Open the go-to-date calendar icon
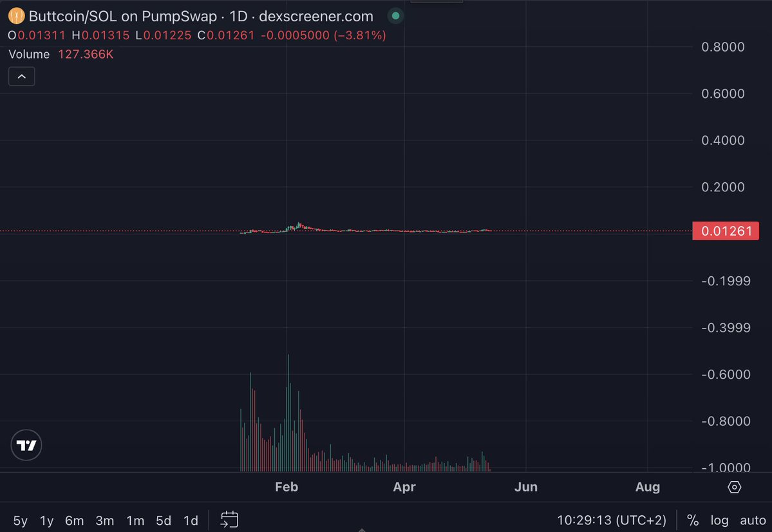The image size is (772, 532). click(229, 520)
